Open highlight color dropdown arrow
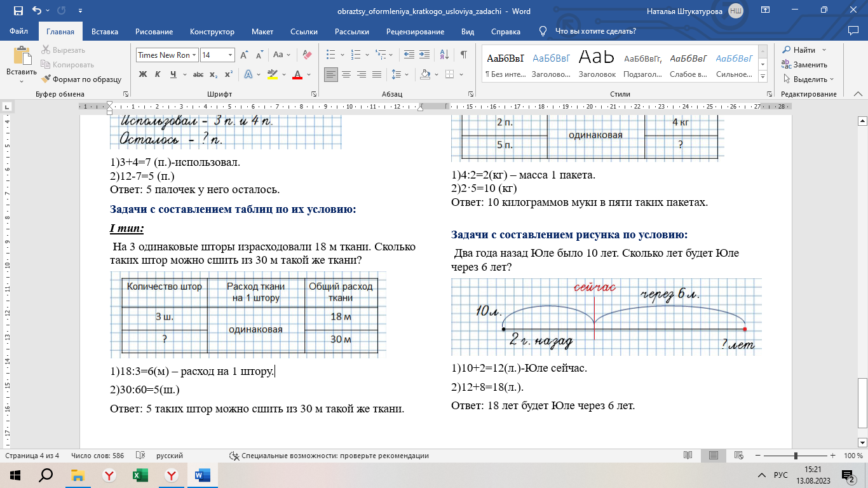Screen dimensions: 868x488 (283, 74)
